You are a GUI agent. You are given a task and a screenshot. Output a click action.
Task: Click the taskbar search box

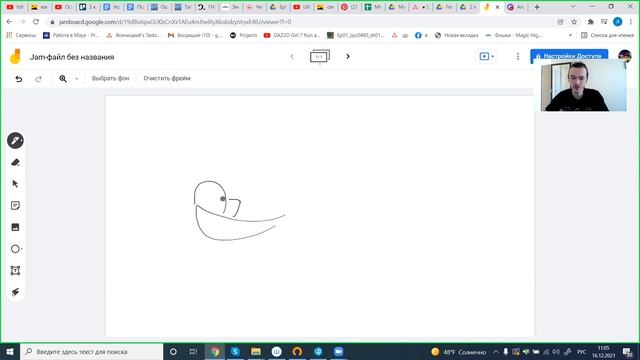point(92,351)
